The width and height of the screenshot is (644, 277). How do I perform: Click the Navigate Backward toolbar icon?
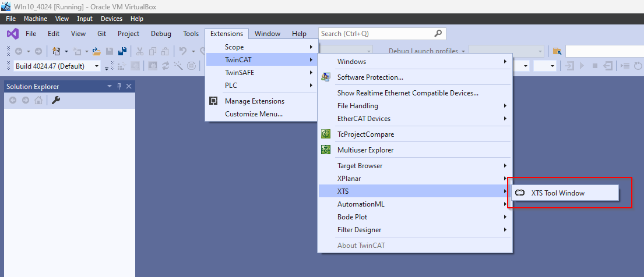[19, 51]
